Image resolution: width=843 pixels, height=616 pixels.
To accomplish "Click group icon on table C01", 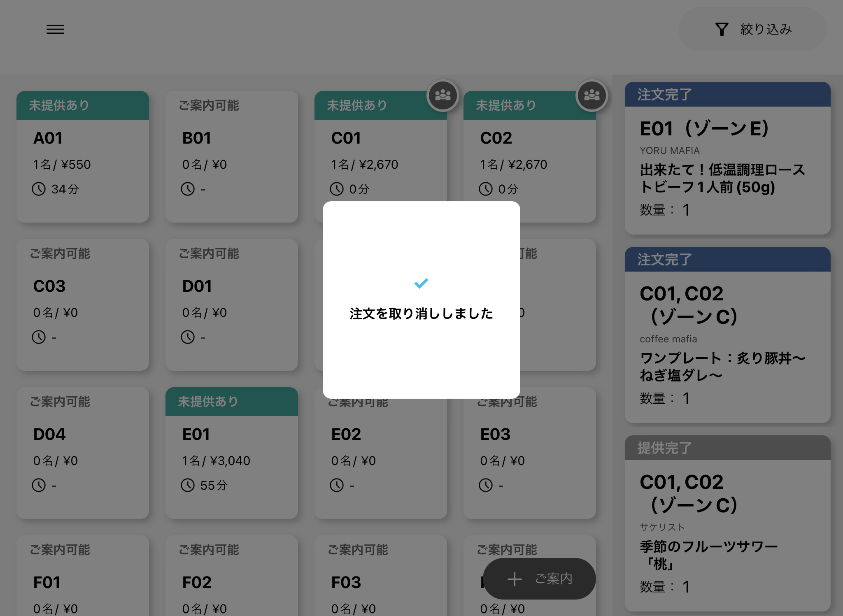I will tap(442, 95).
